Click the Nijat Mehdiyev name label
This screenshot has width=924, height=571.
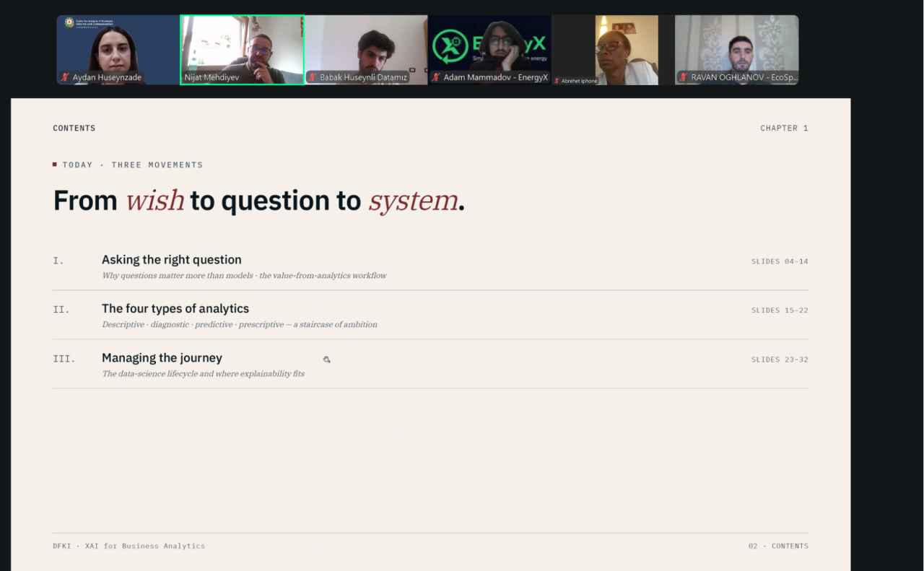(x=212, y=77)
